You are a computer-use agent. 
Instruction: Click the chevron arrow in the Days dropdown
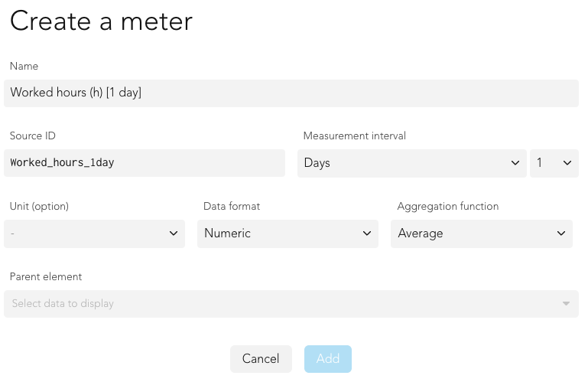515,163
